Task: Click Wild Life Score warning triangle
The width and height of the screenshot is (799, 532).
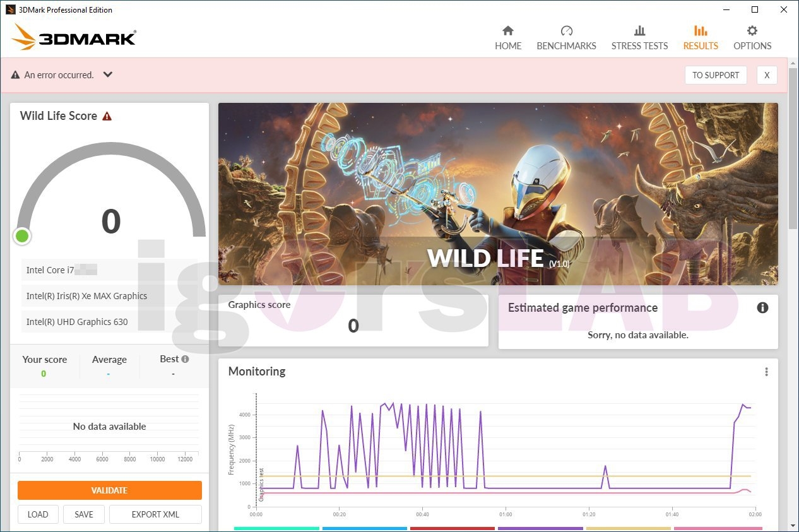Action: coord(107,116)
